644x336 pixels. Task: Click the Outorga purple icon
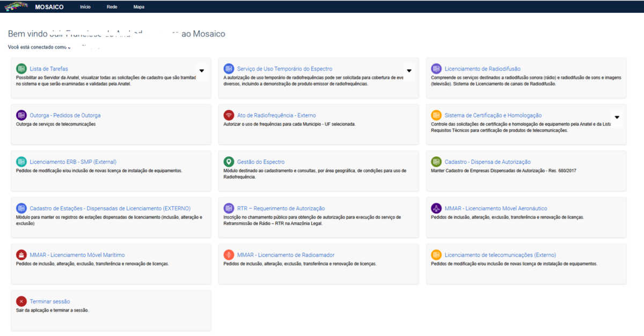pyautogui.click(x=21, y=115)
